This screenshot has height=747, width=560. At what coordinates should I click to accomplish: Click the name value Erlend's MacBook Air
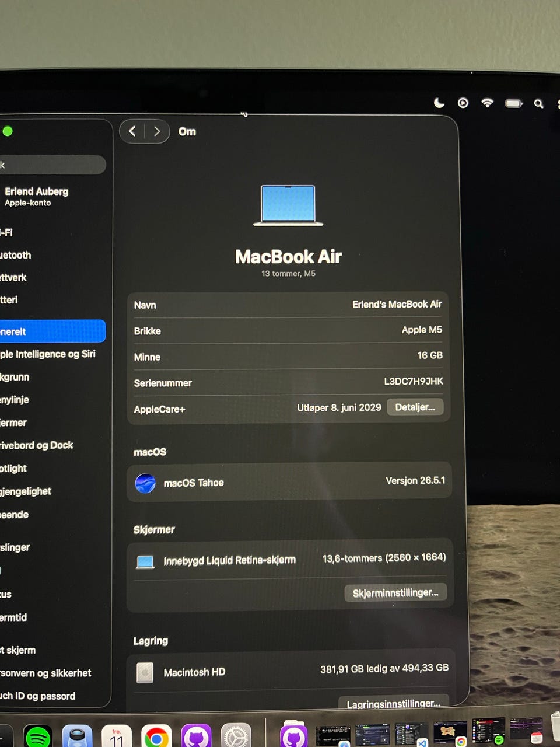[x=397, y=304]
